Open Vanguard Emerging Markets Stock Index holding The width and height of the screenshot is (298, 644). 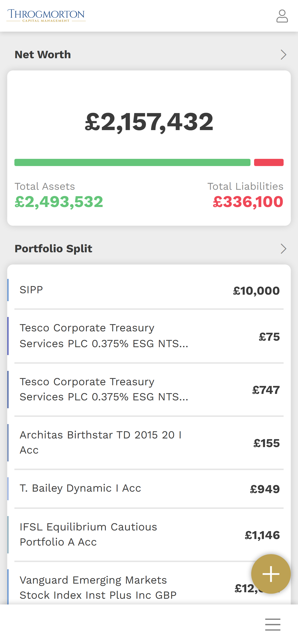tap(149, 587)
